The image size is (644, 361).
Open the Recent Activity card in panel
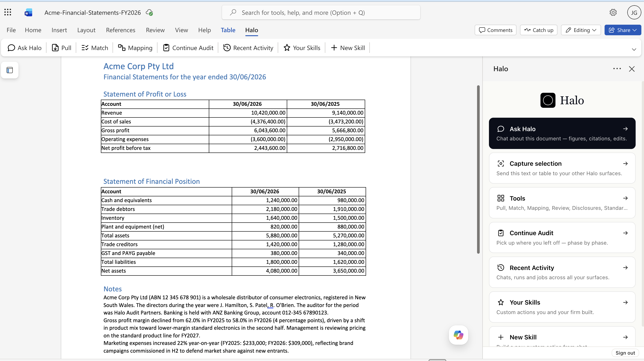(x=562, y=272)
